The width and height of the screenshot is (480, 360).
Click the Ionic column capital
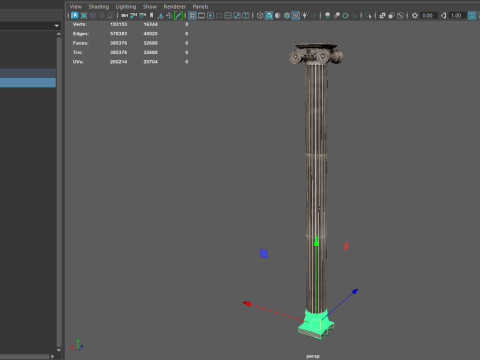pyautogui.click(x=316, y=54)
